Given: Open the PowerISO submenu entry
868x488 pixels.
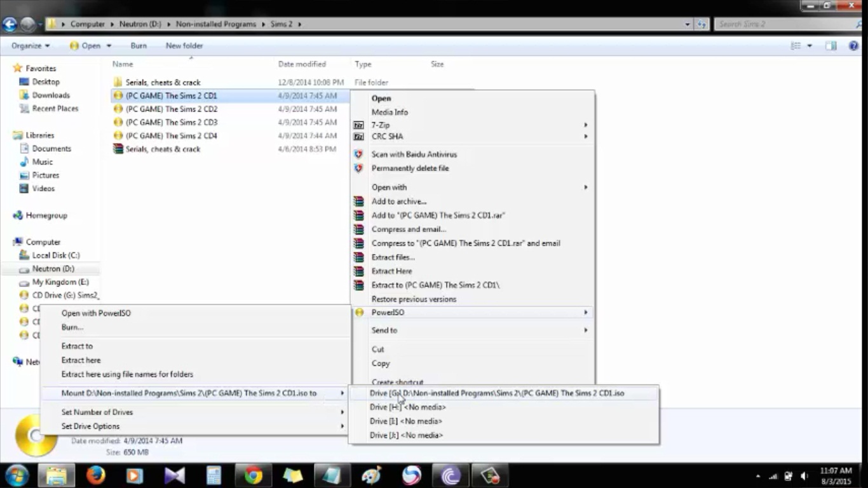Looking at the screenshot, I should pyautogui.click(x=472, y=312).
